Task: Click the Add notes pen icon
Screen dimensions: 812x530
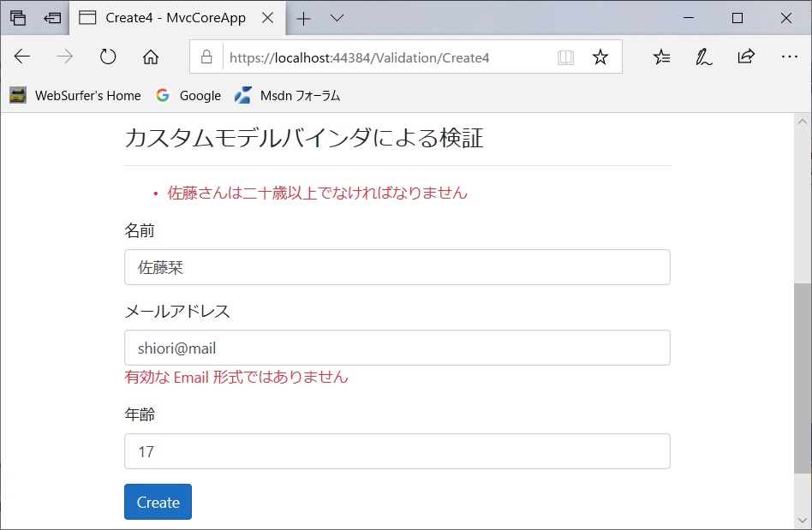Action: 703,57
